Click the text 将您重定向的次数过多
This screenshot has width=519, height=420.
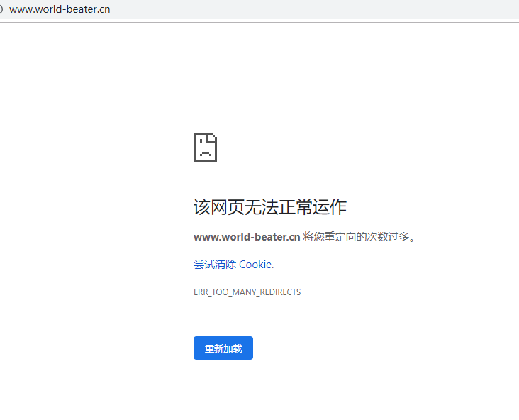(359, 237)
